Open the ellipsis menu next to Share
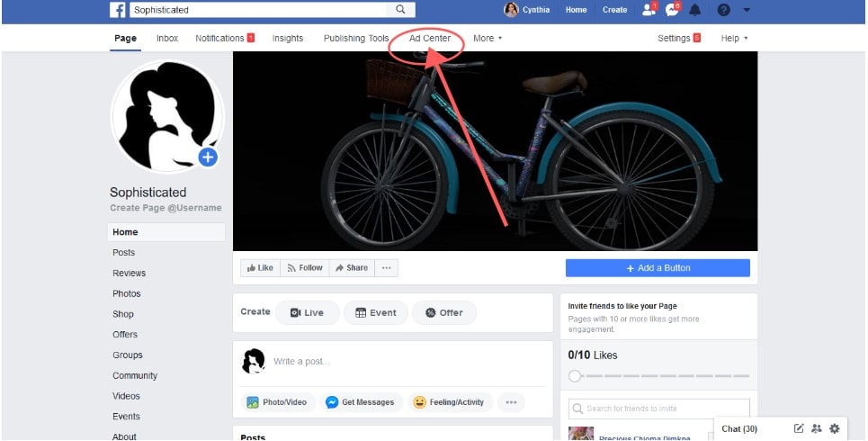 [x=387, y=267]
